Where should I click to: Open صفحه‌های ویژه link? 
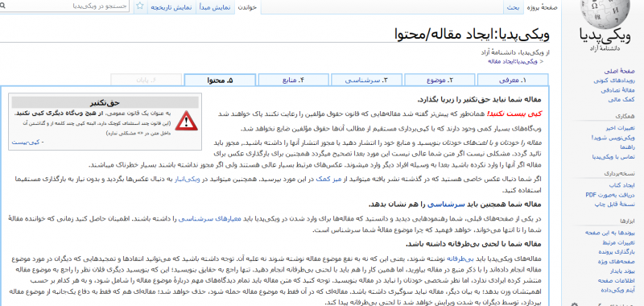click(x=617, y=261)
